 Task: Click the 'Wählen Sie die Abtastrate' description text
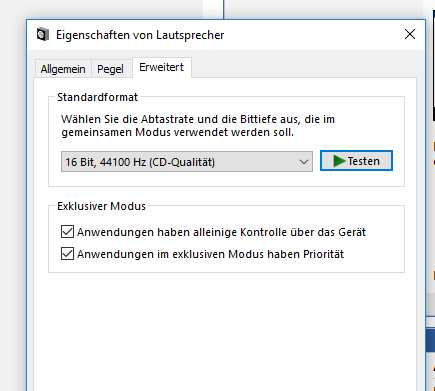pos(198,126)
